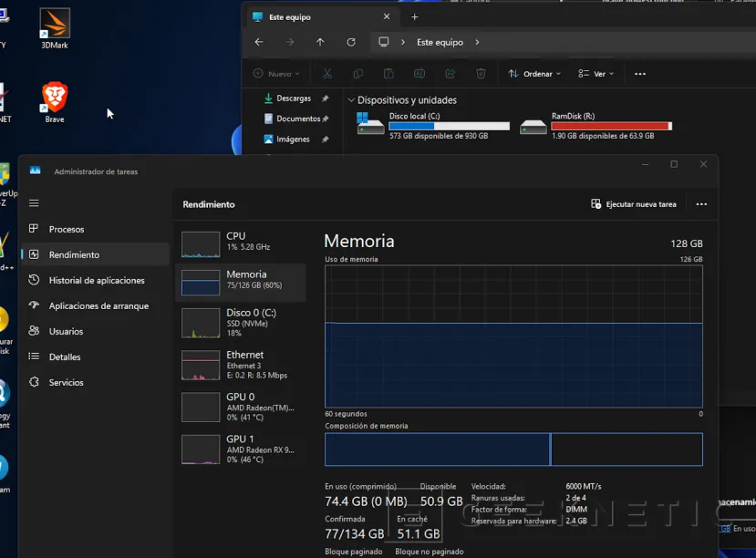Select the RamDisk (R:) drive

[595, 125]
